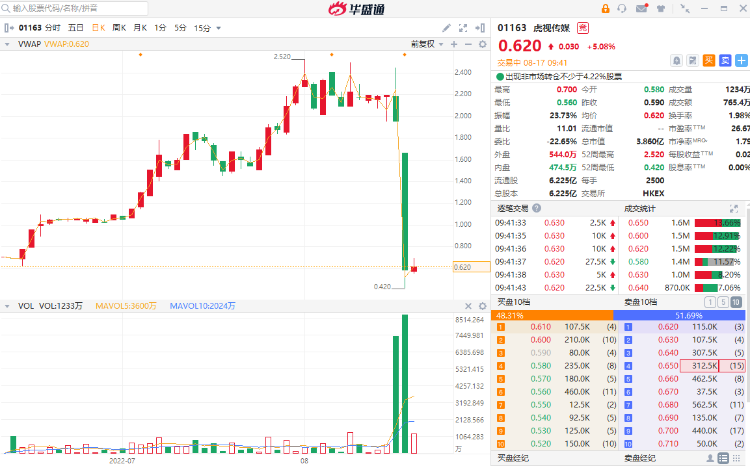Open the note icon beside alert bell
750x466 pixels.
693,61
